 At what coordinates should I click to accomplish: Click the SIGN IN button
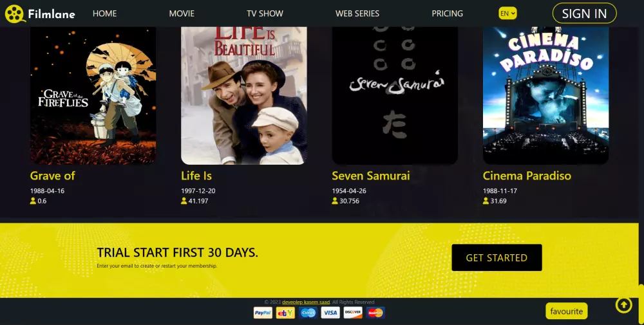coord(585,14)
